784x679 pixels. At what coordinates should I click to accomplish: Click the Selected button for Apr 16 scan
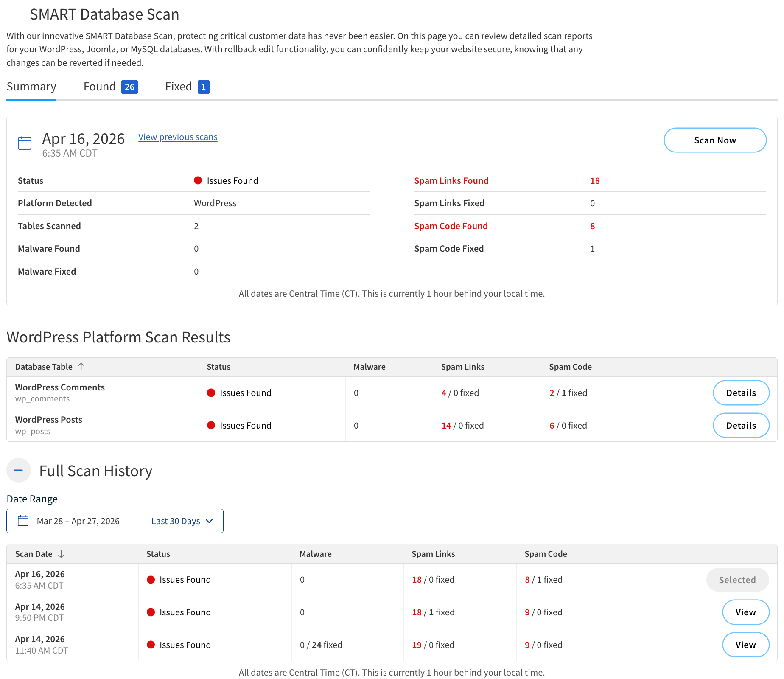(737, 580)
